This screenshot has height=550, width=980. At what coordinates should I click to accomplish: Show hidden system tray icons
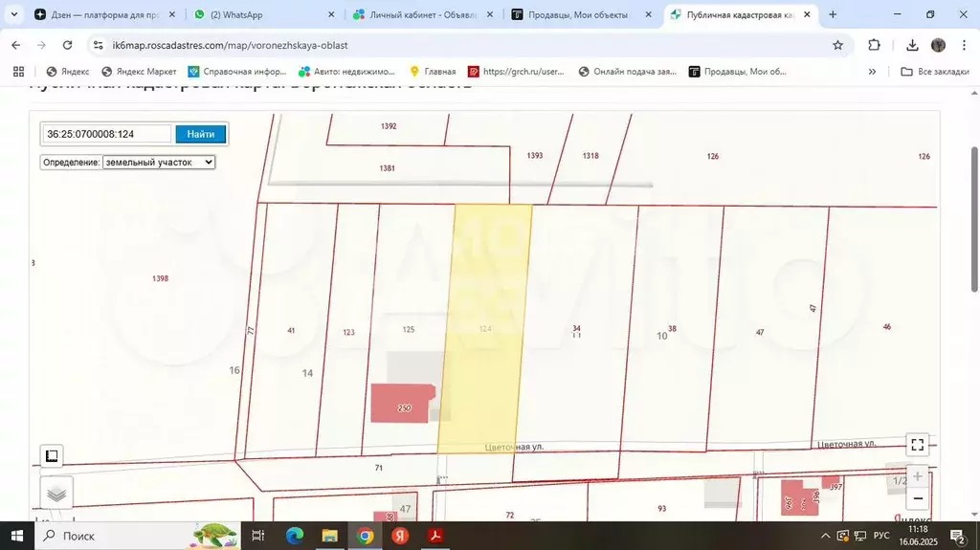click(825, 536)
